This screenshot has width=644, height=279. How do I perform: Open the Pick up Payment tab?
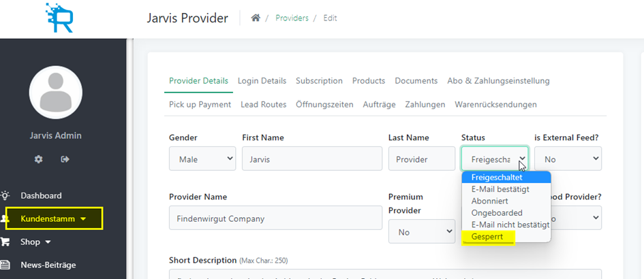[x=200, y=105]
